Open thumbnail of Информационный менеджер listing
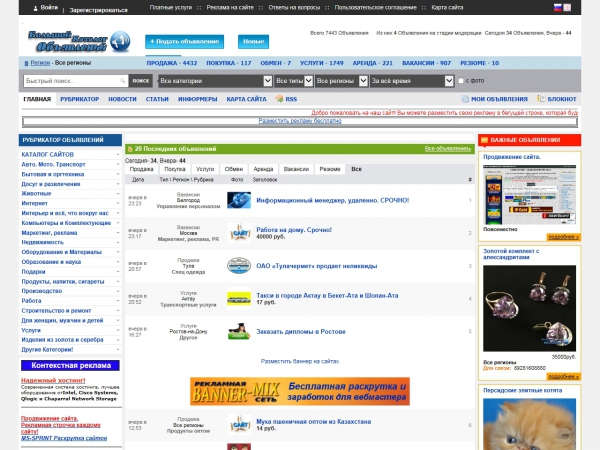Screen dimensions: 600x450 tap(239, 200)
